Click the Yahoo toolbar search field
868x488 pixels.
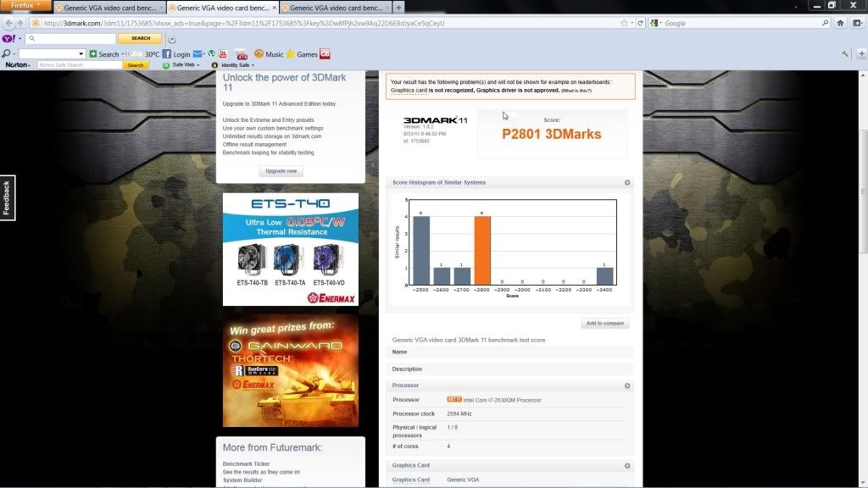(71, 38)
